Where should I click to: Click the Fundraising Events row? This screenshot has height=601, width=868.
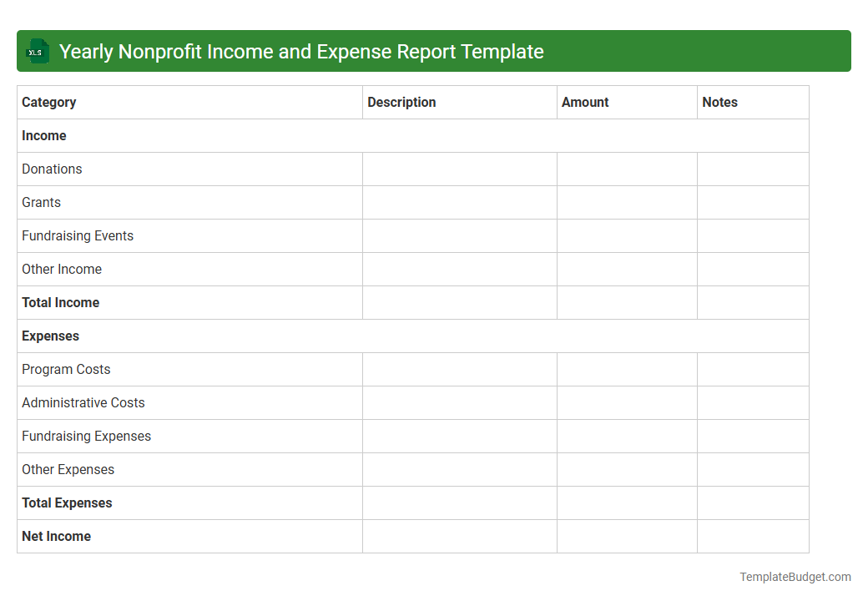pos(78,235)
